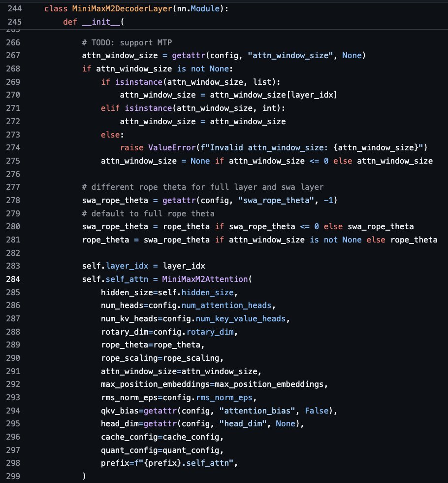
Task: Click line number 289
Action: point(13,345)
